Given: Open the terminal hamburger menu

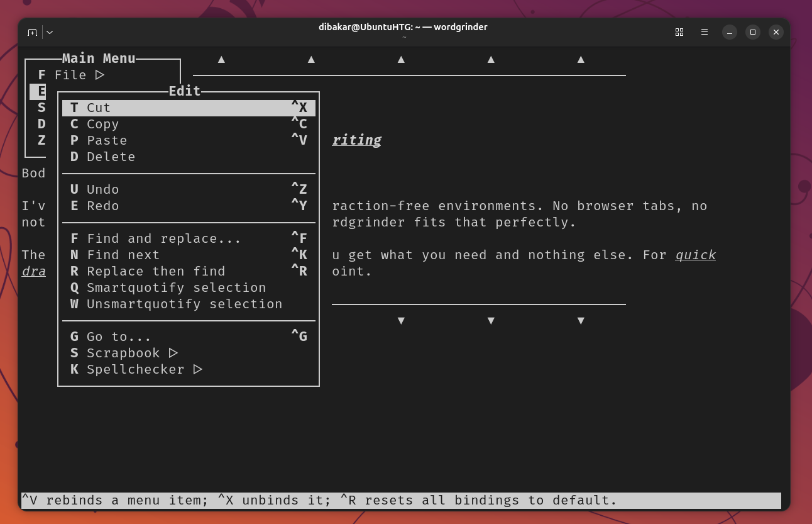Looking at the screenshot, I should coord(705,32).
